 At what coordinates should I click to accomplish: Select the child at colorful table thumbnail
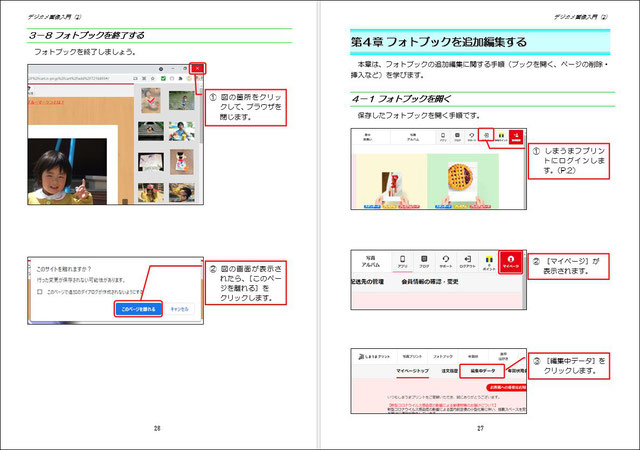pos(181,131)
